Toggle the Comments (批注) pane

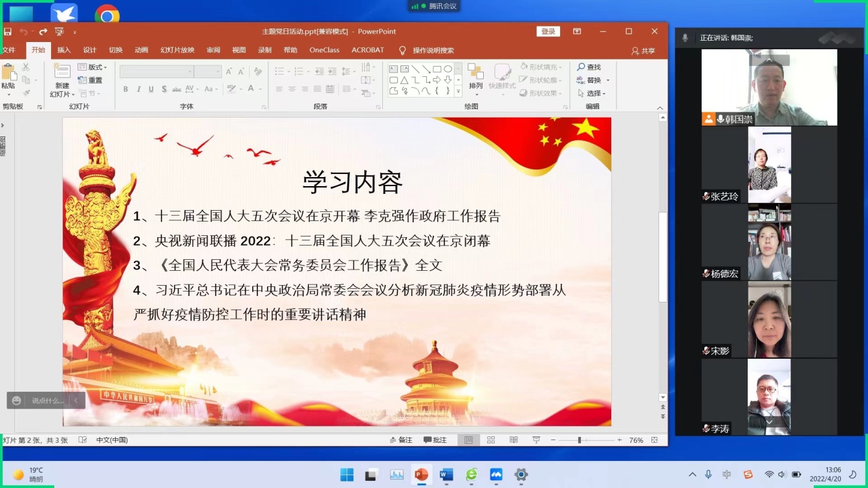pos(435,440)
